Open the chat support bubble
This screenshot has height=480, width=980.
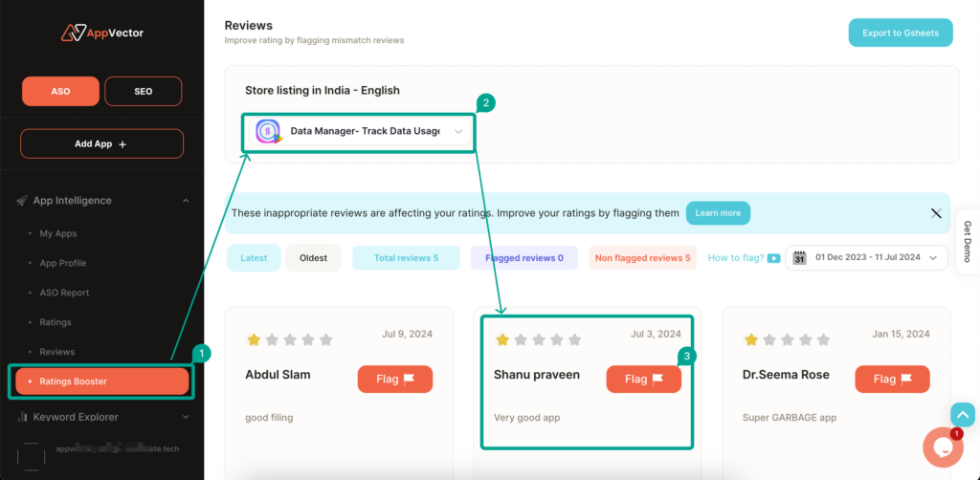click(942, 447)
